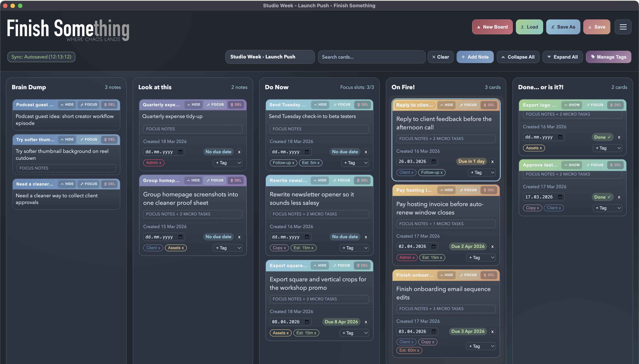Select the Assets tag on Export logo card
Image resolution: width=639 pixels, height=364 pixels.
point(534,148)
